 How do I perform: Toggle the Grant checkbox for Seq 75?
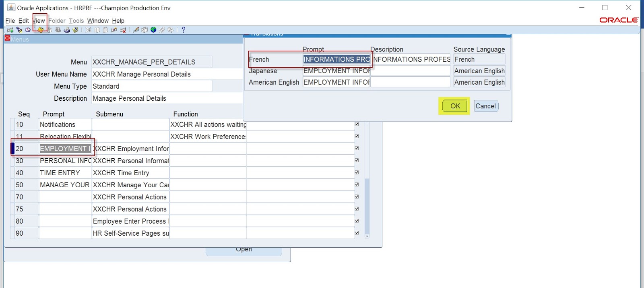point(357,209)
